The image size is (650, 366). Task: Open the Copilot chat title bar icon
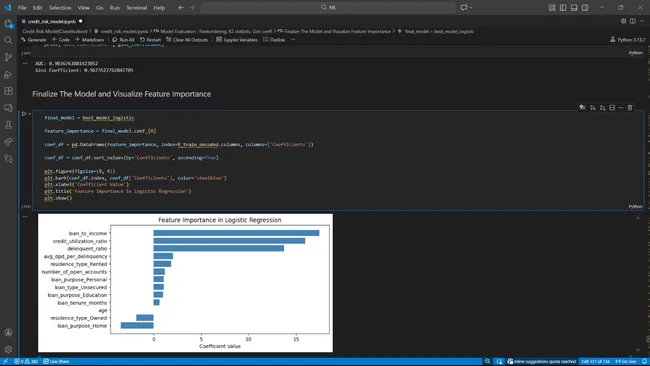click(x=464, y=7)
